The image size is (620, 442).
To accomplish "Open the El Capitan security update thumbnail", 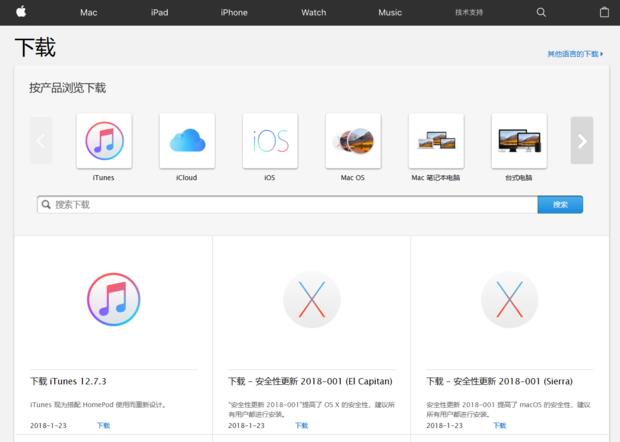I will point(311,300).
